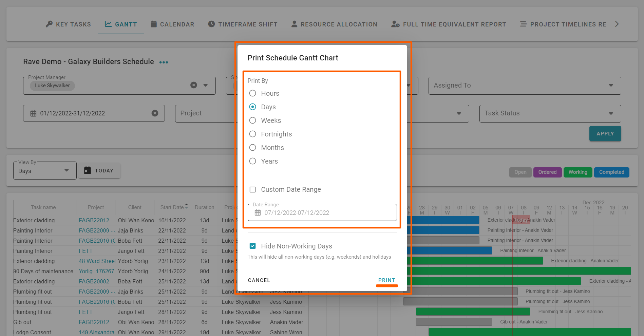This screenshot has height=336, width=644.
Task: Click the three-dot menu beside schedule title
Action: tap(164, 62)
